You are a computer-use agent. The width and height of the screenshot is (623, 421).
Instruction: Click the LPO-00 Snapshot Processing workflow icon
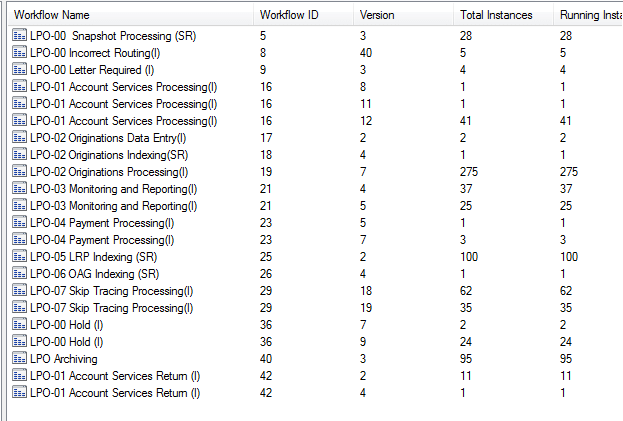click(19, 35)
